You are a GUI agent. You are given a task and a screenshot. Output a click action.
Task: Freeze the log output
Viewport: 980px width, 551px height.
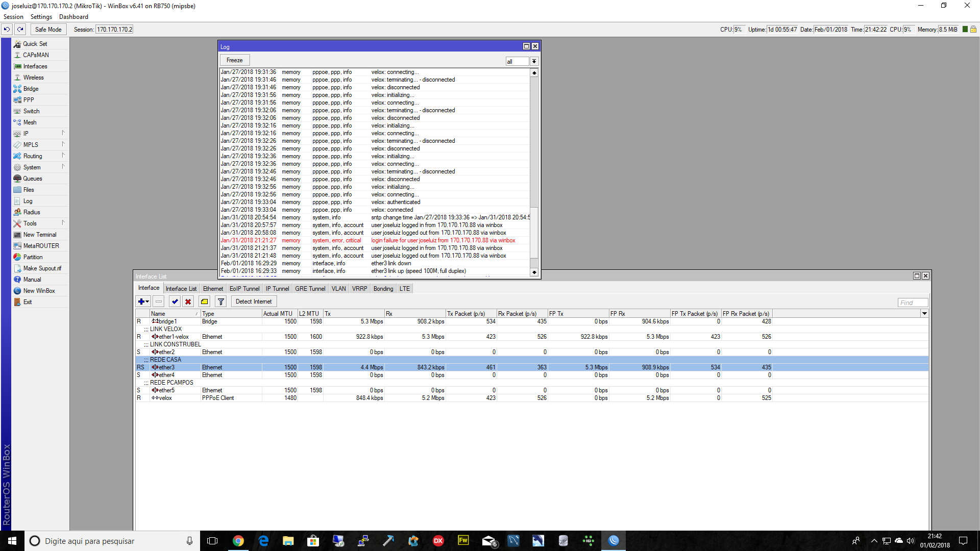click(x=234, y=60)
